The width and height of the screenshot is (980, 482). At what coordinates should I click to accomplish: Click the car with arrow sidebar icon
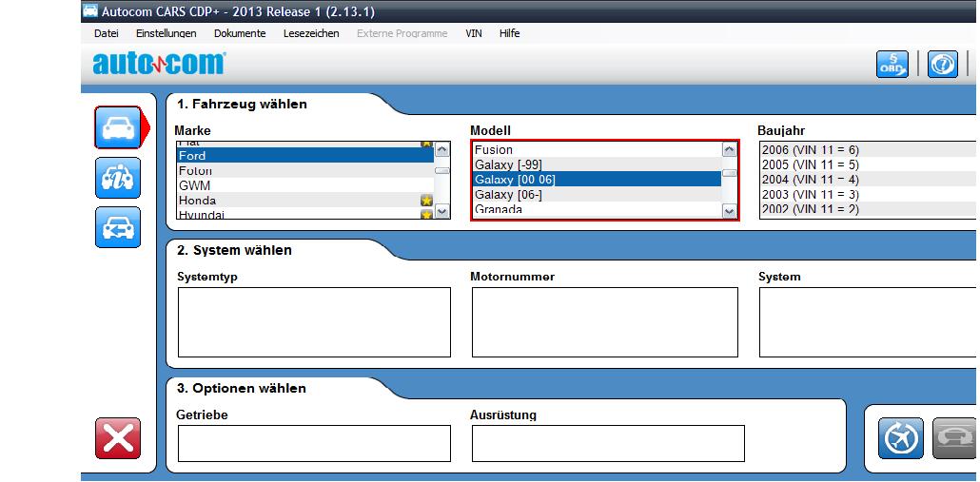[118, 227]
